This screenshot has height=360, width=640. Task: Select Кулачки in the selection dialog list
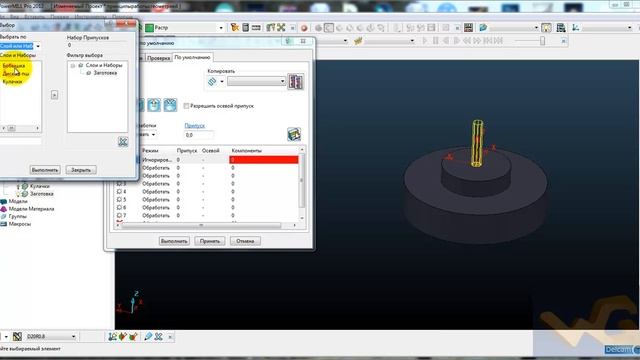12,82
